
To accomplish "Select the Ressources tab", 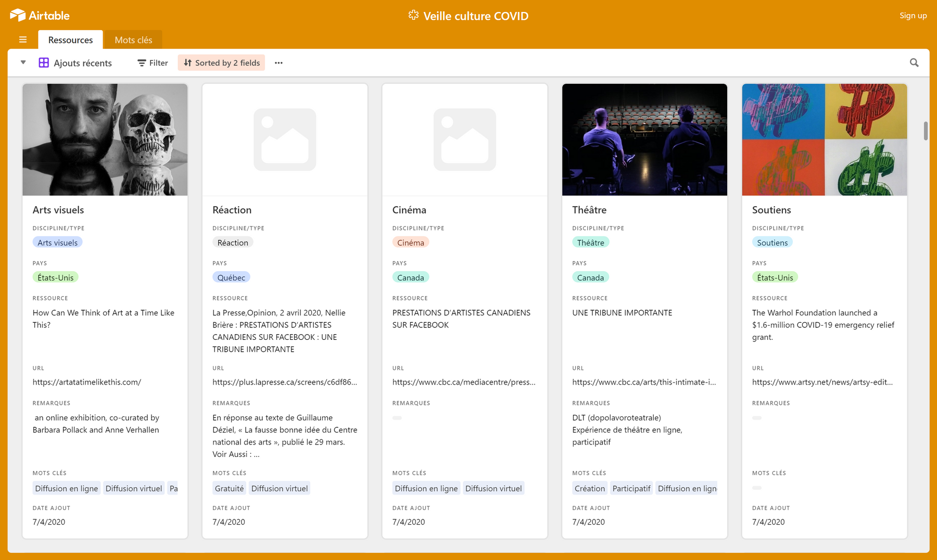I will point(70,40).
